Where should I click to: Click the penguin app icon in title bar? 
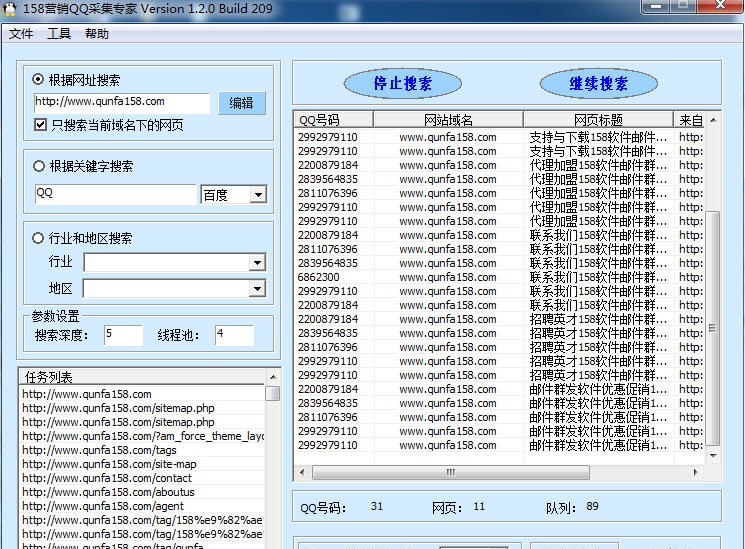click(9, 9)
